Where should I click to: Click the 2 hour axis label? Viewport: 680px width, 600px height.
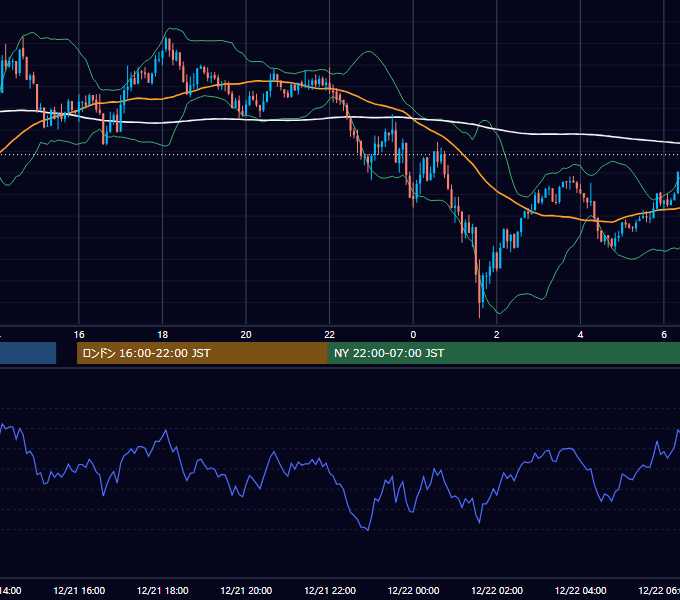(497, 335)
